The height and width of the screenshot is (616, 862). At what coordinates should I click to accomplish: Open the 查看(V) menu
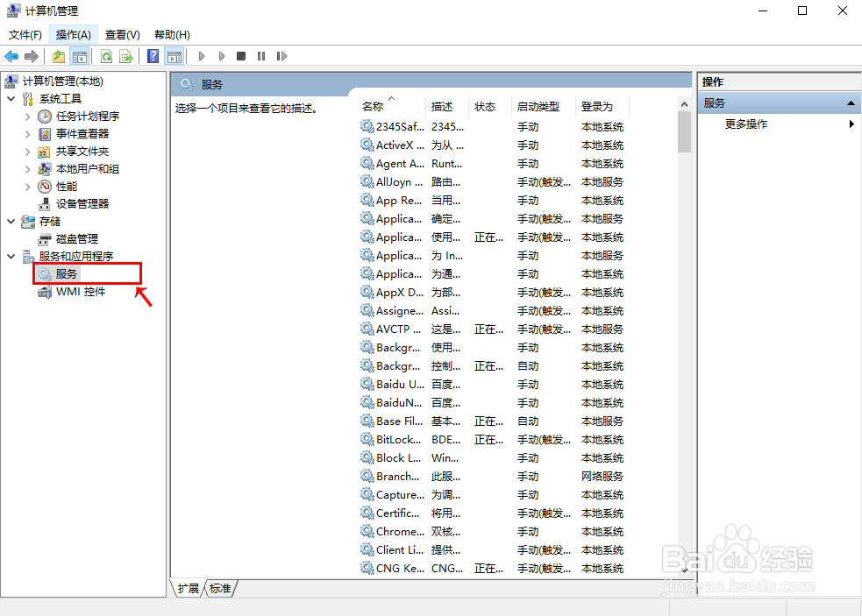(x=123, y=35)
